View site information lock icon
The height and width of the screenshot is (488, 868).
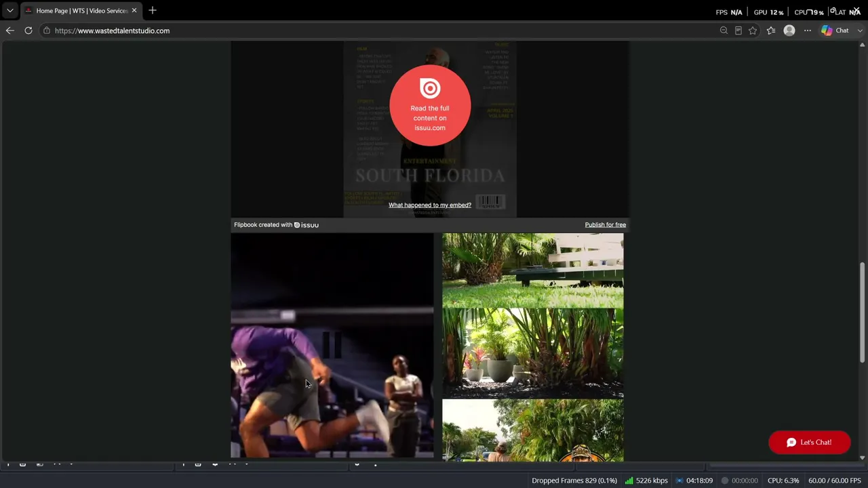click(46, 30)
